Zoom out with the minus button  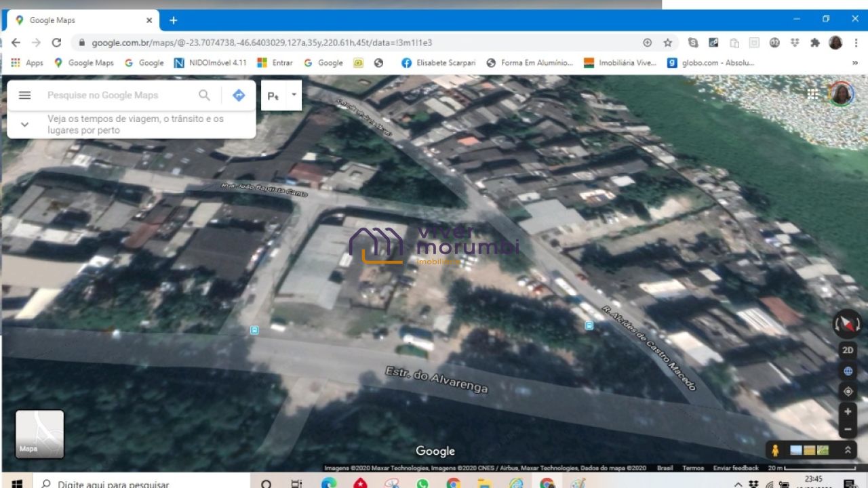point(848,429)
